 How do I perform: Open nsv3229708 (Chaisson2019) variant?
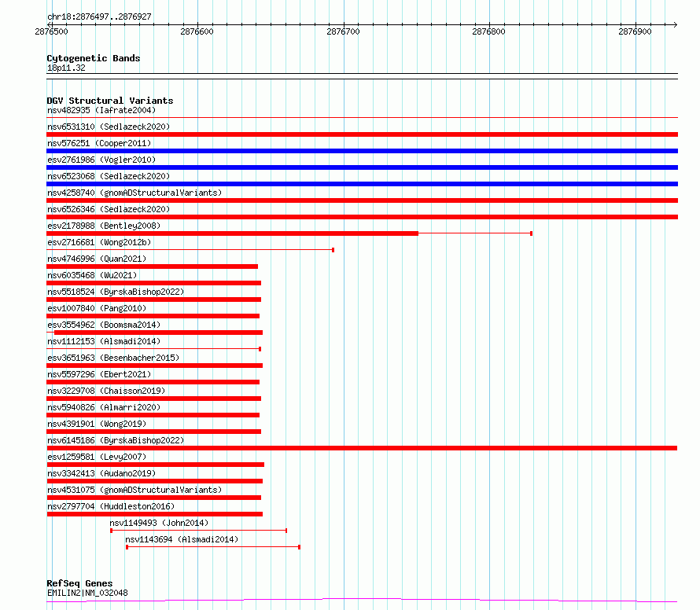[106, 391]
